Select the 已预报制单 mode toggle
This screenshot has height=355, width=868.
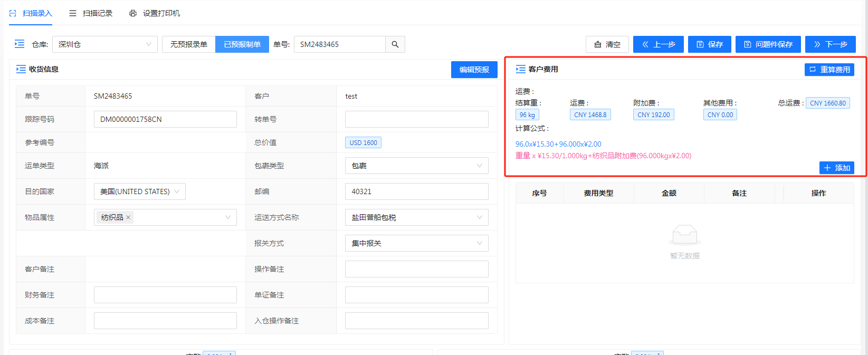242,44
